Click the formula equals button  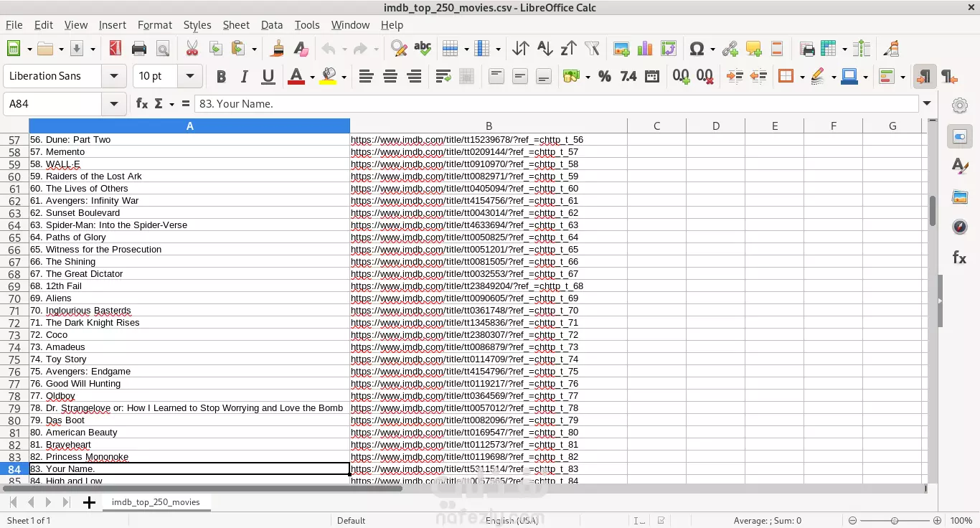click(186, 103)
